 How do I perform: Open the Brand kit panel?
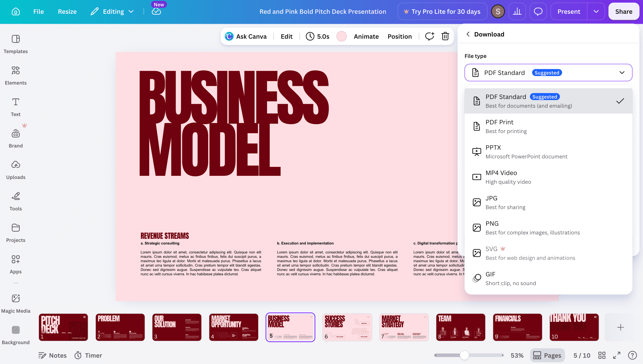(16, 139)
